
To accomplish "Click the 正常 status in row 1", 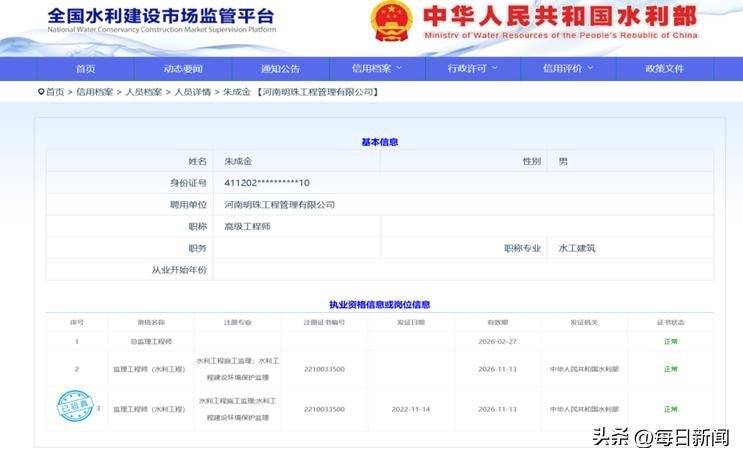I will [671, 341].
